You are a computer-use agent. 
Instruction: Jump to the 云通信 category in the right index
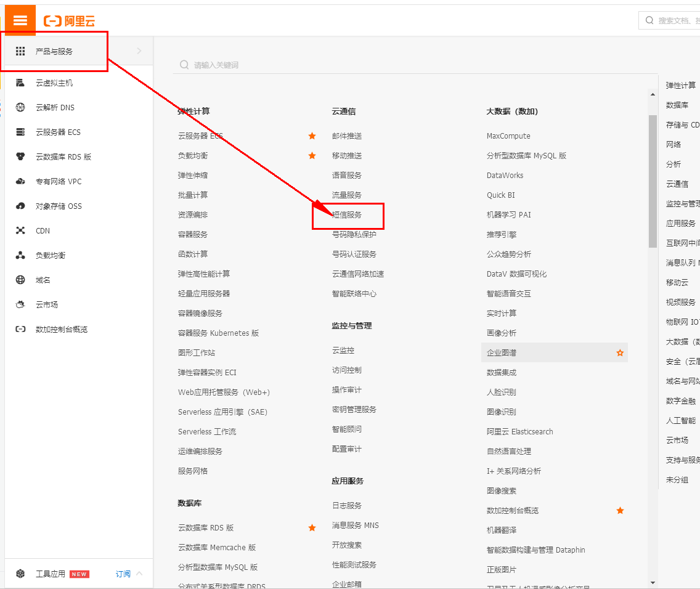point(677,184)
